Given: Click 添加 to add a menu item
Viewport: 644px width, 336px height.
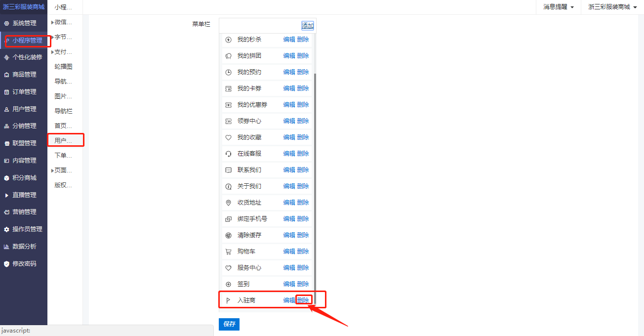Looking at the screenshot, I should [x=308, y=26].
